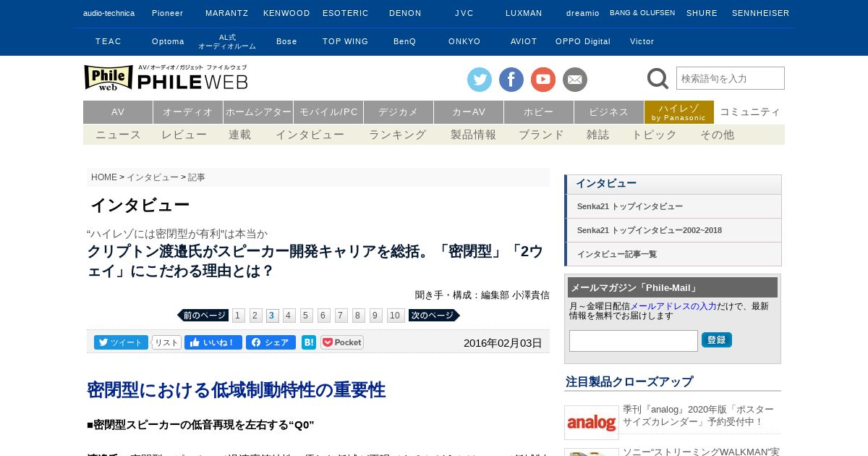This screenshot has width=868, height=456.
Task: Go to article page 6
Action: pos(324,316)
